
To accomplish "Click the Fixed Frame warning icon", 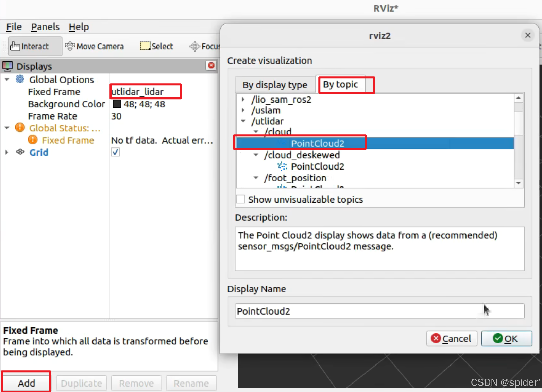I will coord(33,140).
